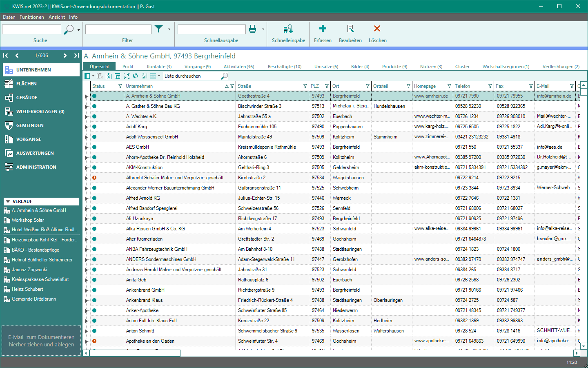This screenshot has height=368, width=588.
Task: Click the Suche input field
Action: [x=31, y=29]
